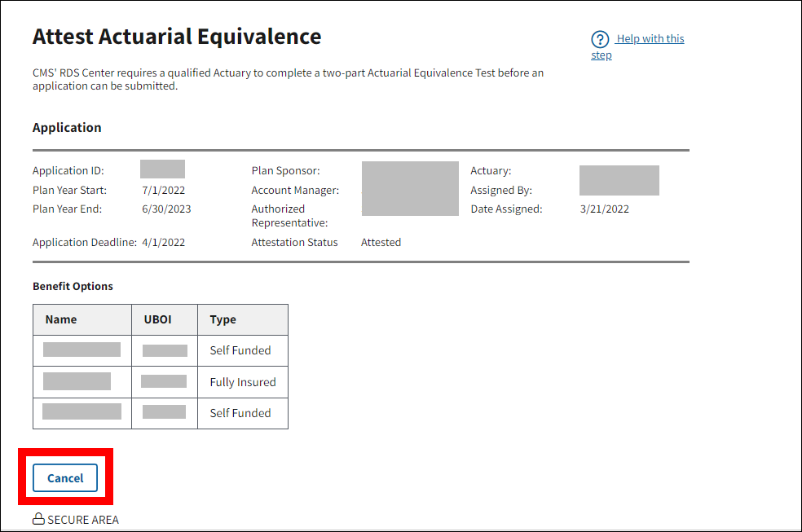Select the UBOI column header
The width and height of the screenshot is (802, 532).
click(x=157, y=319)
